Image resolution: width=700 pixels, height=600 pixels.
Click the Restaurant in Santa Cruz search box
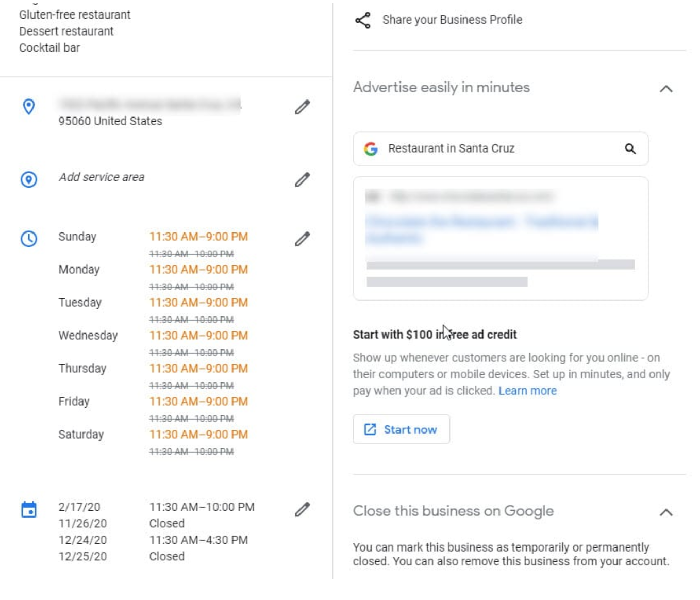pyautogui.click(x=495, y=149)
